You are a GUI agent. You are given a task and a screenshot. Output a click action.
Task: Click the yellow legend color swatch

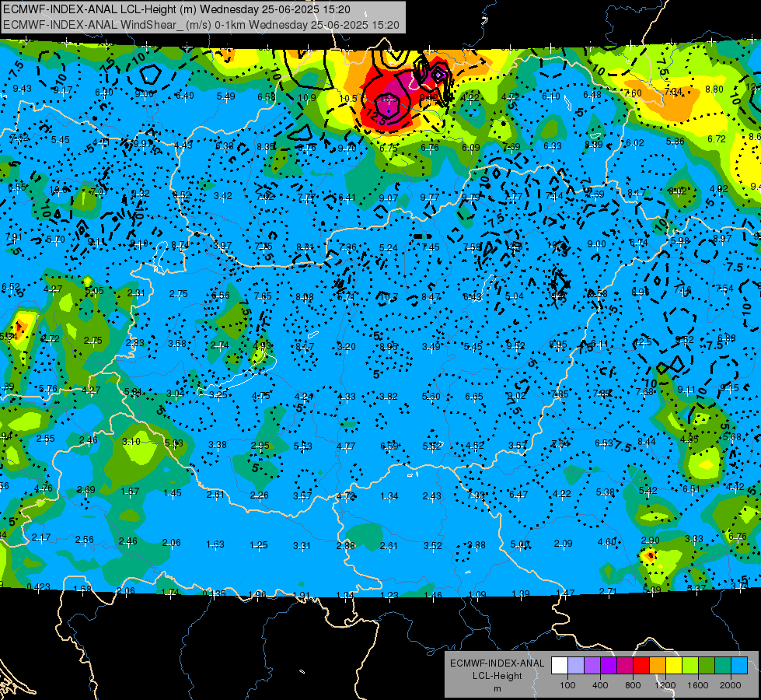[674, 666]
